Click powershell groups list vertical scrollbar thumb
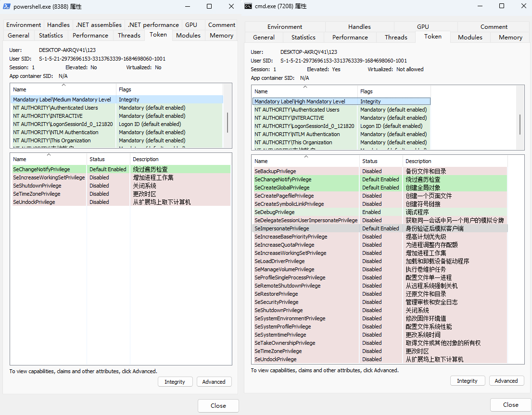The height and width of the screenshot is (415, 532). 228,123
